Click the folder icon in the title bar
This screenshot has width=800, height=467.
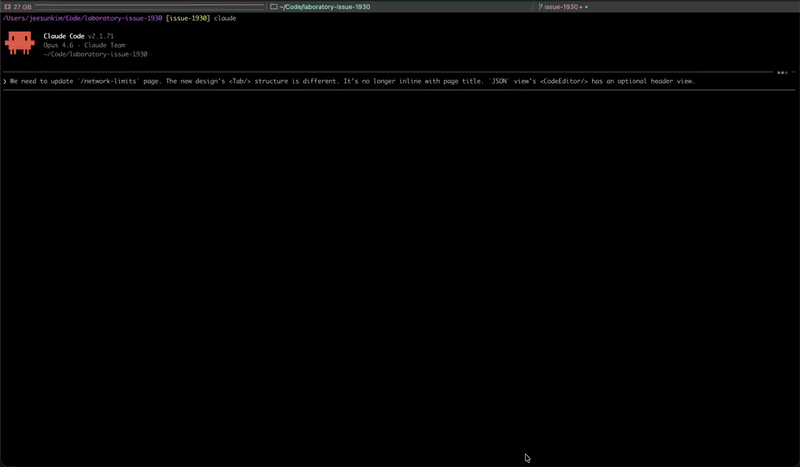(x=274, y=6)
